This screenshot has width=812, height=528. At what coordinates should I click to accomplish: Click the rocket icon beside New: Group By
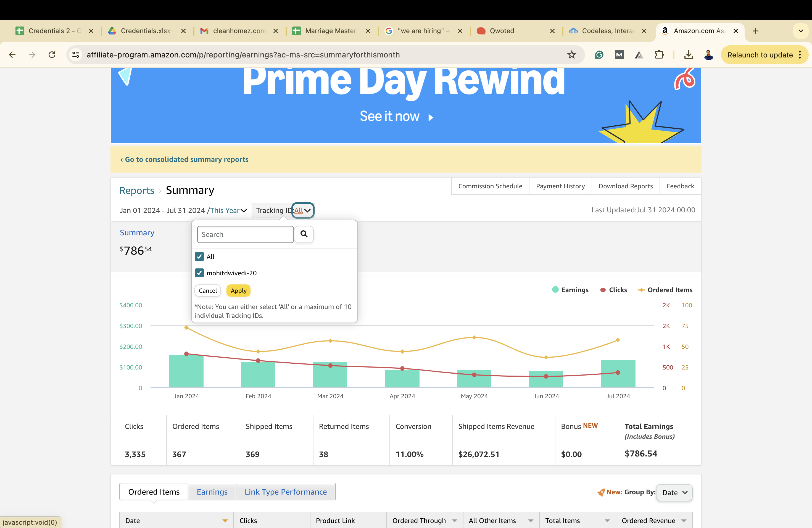click(x=601, y=492)
